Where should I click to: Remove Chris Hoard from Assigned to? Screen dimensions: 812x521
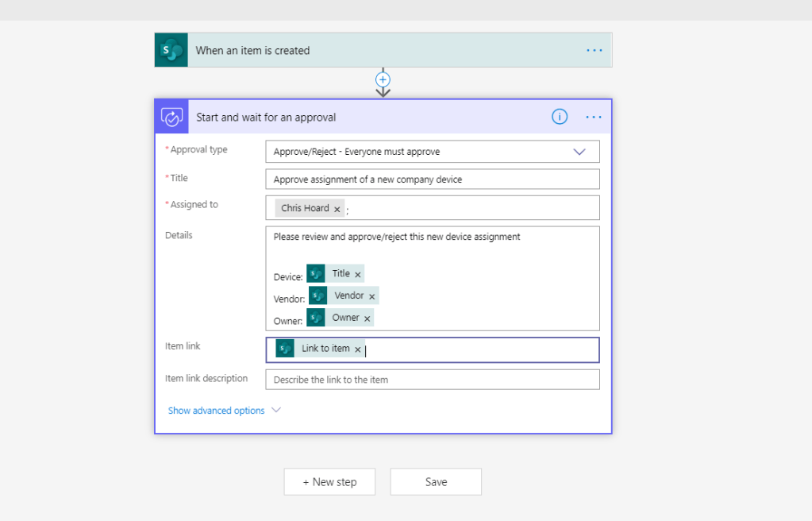(337, 209)
